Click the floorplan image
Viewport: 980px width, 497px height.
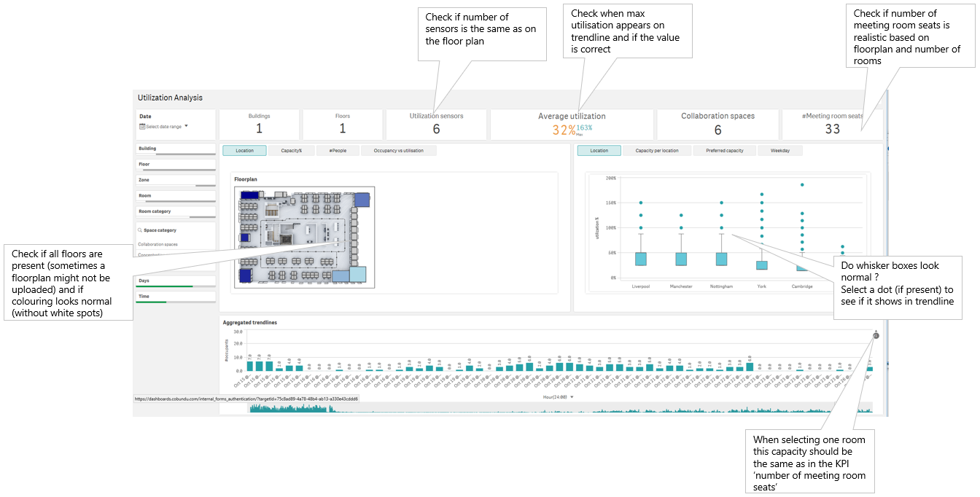tap(304, 237)
